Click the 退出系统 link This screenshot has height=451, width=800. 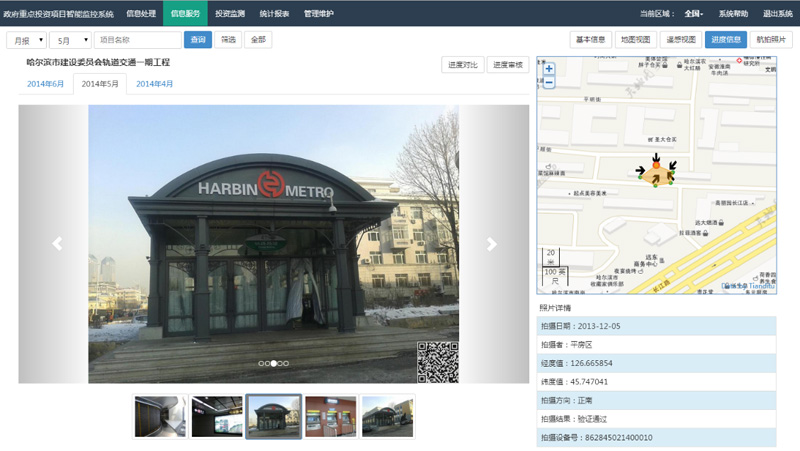(778, 14)
